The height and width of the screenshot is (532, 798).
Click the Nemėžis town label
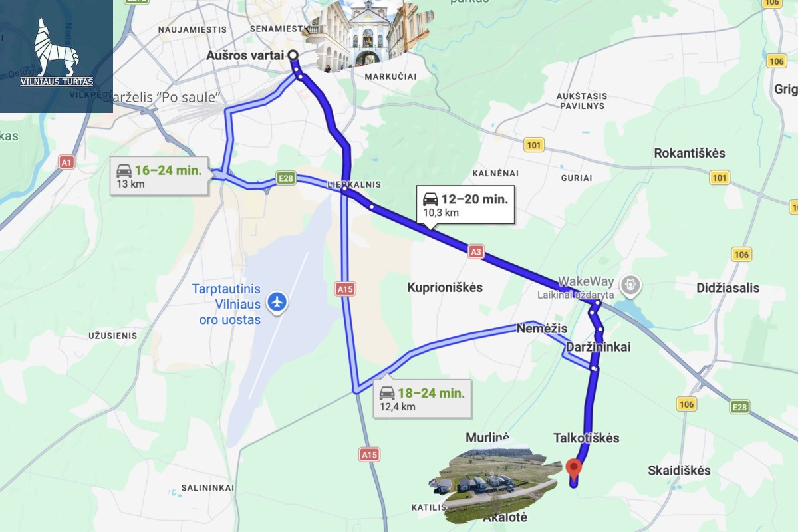pyautogui.click(x=542, y=329)
